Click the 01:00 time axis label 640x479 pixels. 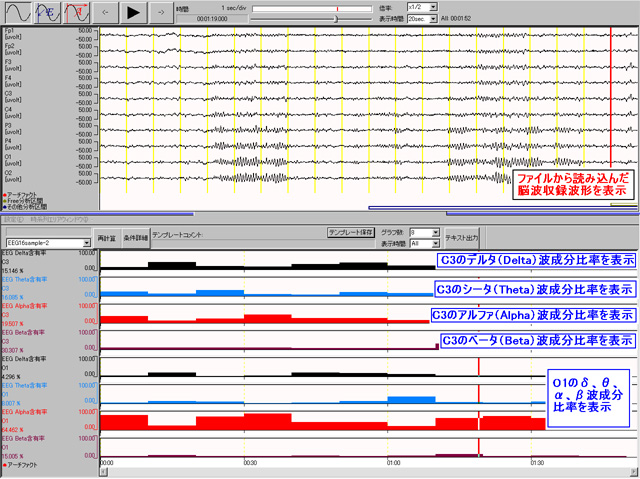(x=393, y=463)
